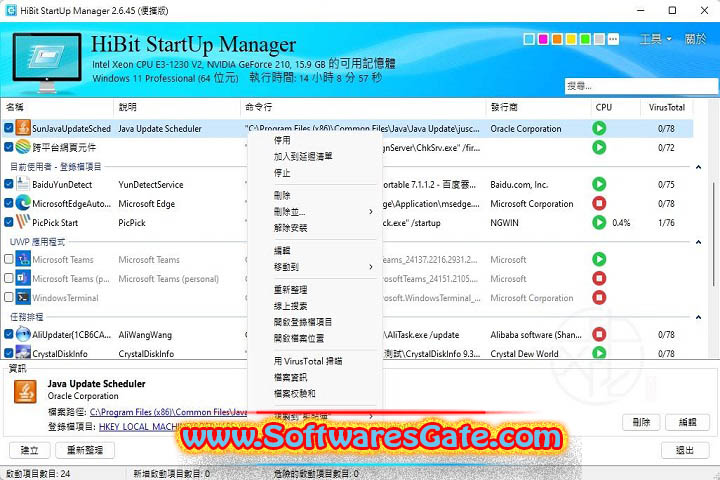This screenshot has width=720, height=480.
Task: Click the 刪除 button in info panel
Action: pyautogui.click(x=641, y=422)
